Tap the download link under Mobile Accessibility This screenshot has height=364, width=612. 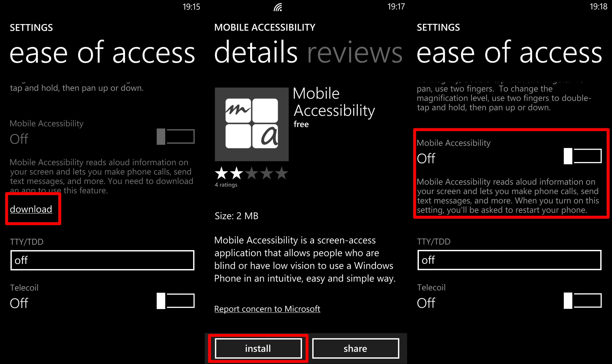(x=31, y=209)
